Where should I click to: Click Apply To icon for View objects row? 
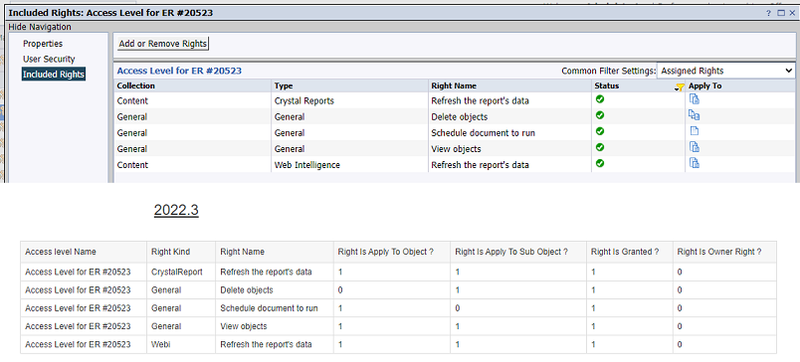pyautogui.click(x=694, y=147)
